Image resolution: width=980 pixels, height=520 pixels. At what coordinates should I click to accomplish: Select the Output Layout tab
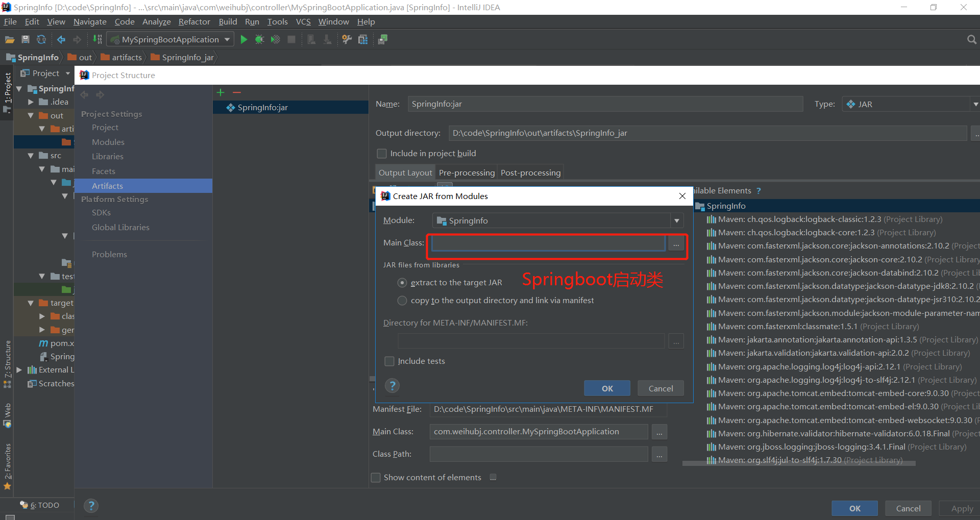(x=405, y=173)
